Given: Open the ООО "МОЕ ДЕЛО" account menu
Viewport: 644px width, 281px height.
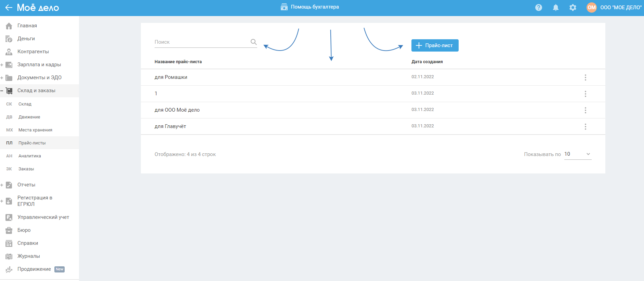Looking at the screenshot, I should tap(621, 8).
